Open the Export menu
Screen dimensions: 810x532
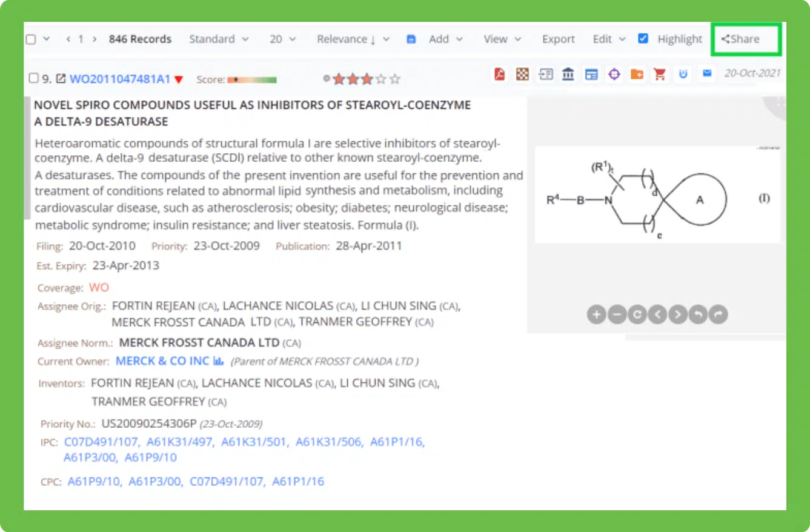click(x=558, y=39)
